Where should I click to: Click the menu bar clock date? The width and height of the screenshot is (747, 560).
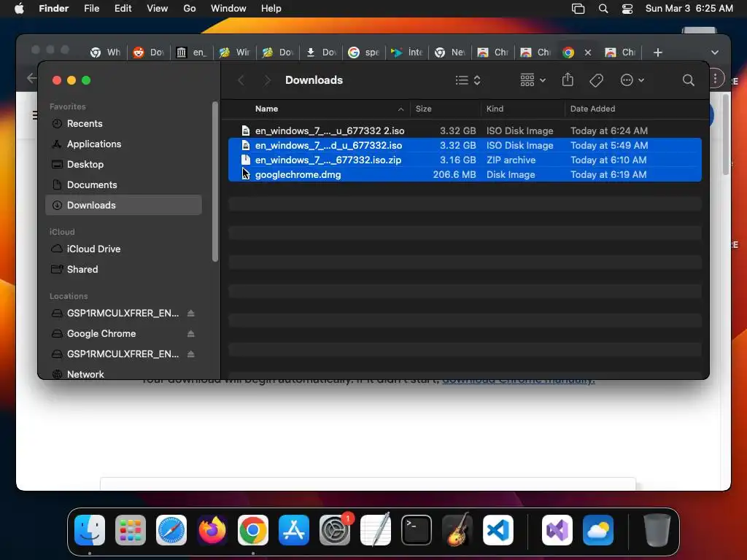pyautogui.click(x=689, y=9)
